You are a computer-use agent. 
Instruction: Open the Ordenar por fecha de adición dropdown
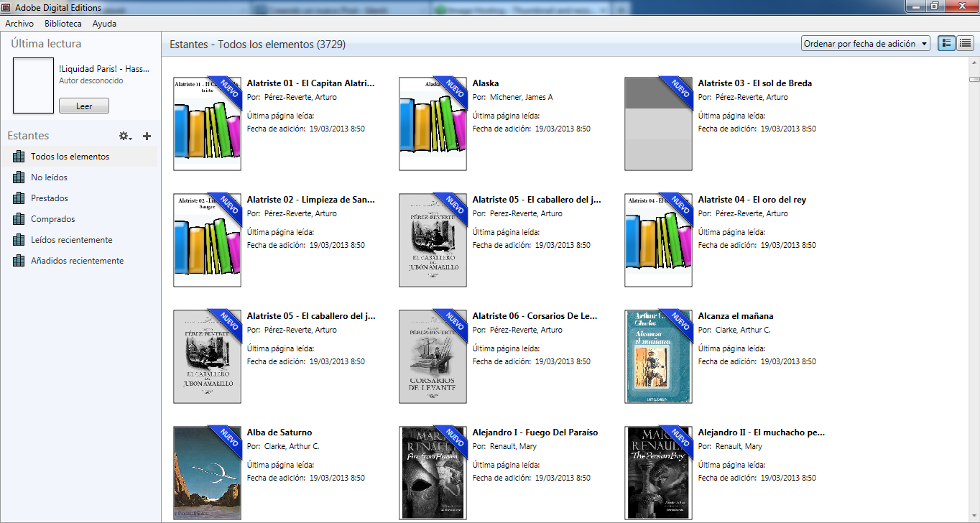click(x=865, y=44)
